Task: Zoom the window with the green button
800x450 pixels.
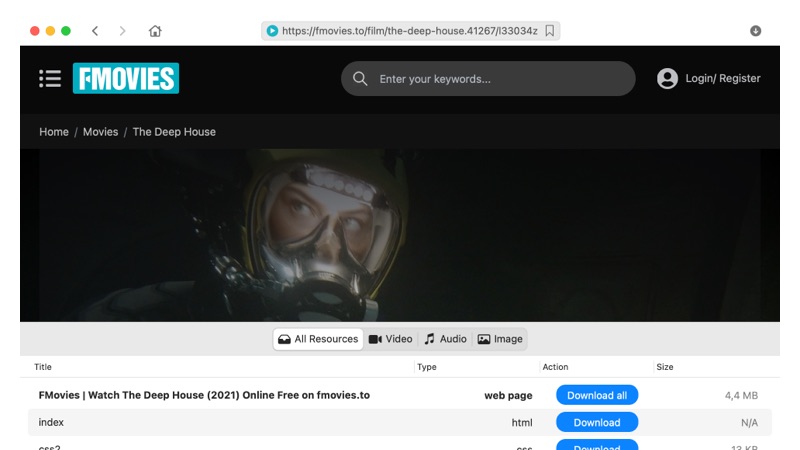Action: [66, 31]
